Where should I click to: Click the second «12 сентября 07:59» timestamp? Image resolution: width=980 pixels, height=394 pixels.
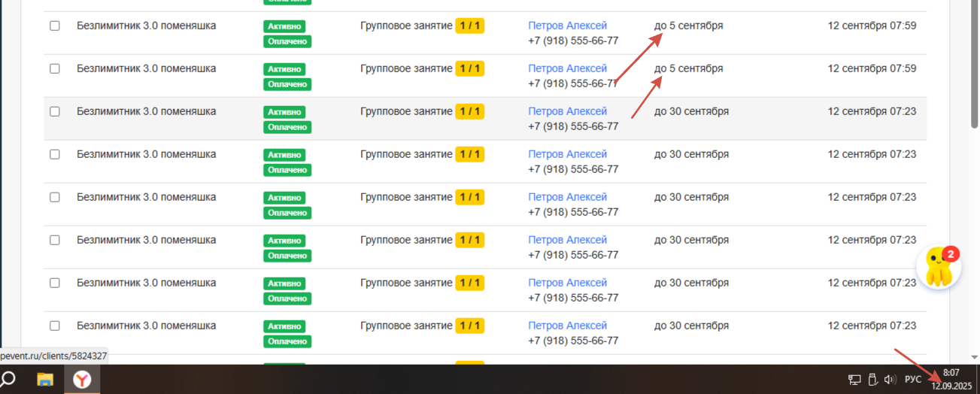coord(872,68)
